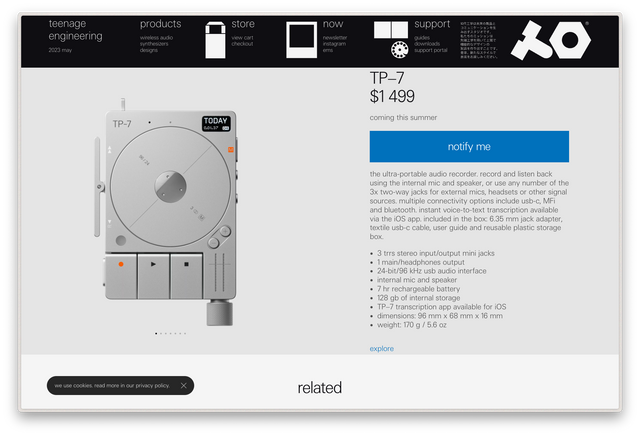
Task: Click the reel disc icon under support
Action: pyautogui.click(x=399, y=50)
